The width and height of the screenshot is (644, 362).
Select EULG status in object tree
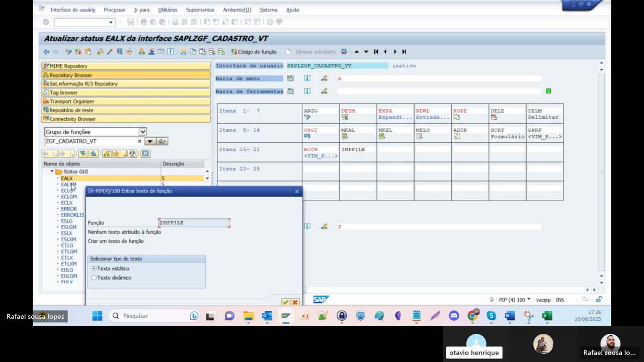point(67,270)
